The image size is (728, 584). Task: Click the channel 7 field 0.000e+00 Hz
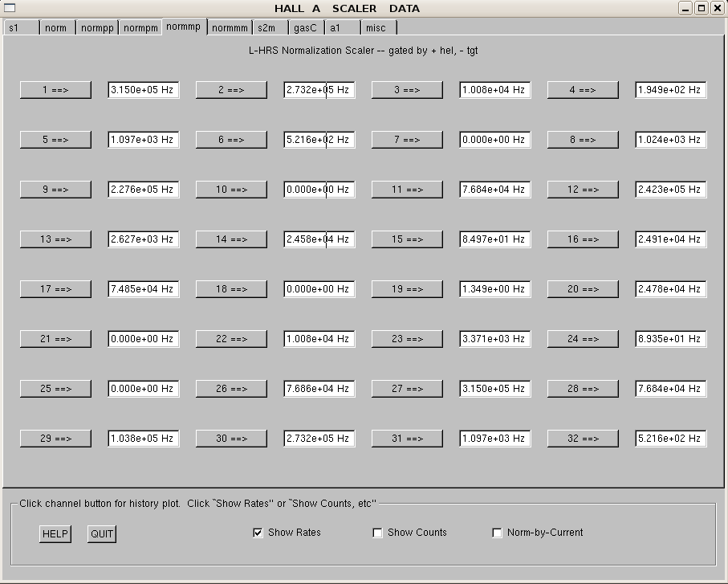[495, 140]
